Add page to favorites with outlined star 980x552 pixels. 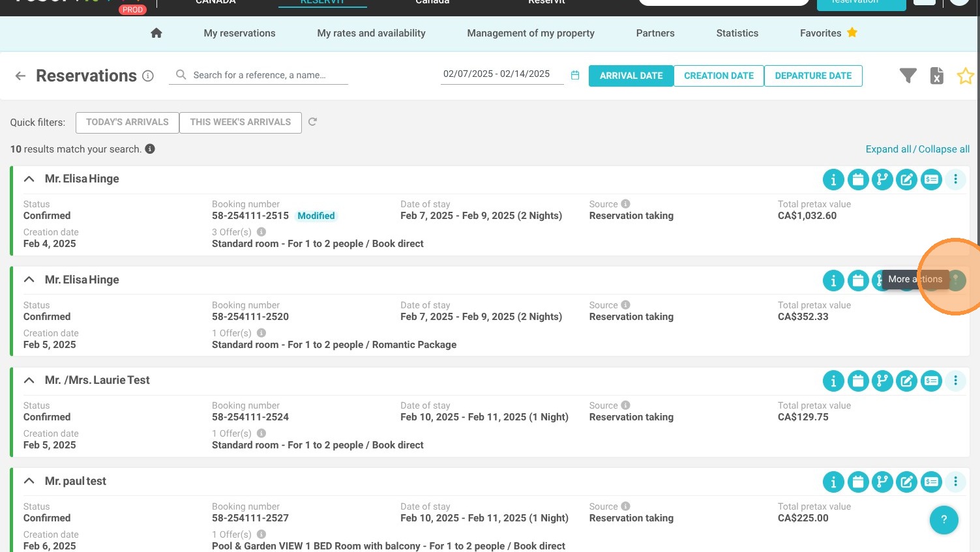point(965,76)
